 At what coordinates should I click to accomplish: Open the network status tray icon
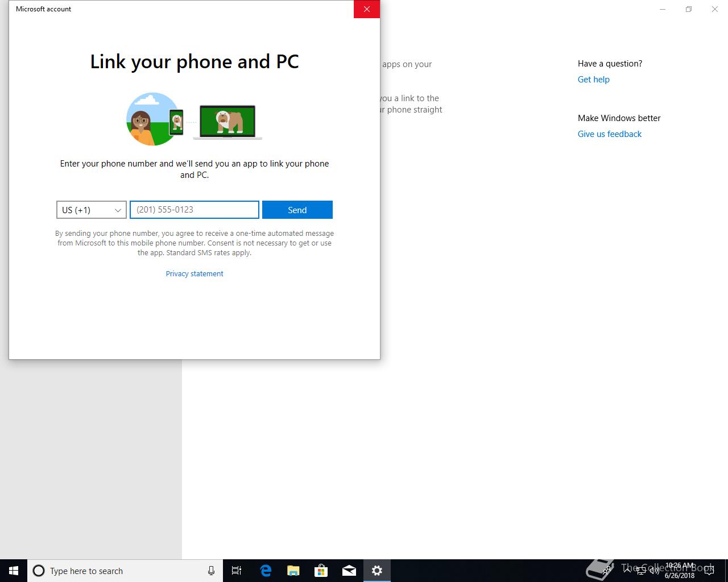click(x=642, y=571)
